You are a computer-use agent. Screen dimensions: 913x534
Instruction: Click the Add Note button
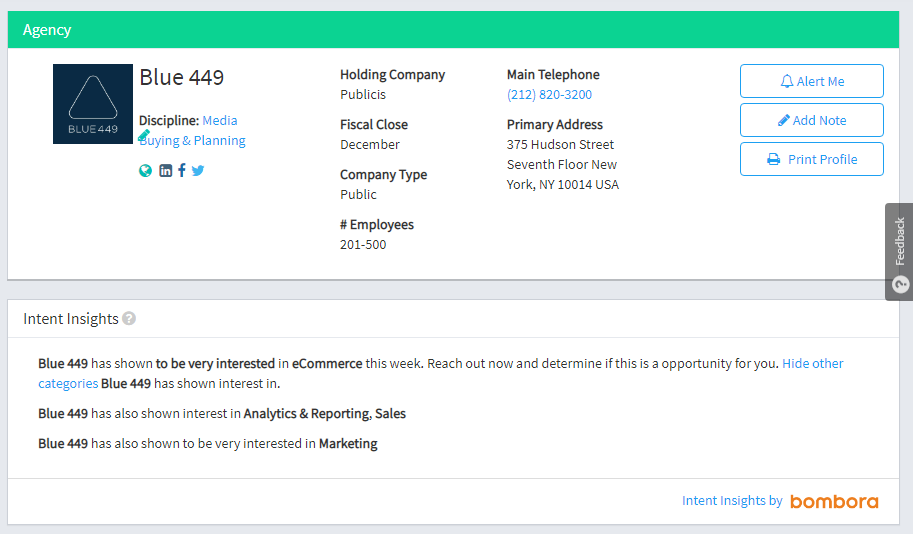click(x=812, y=120)
